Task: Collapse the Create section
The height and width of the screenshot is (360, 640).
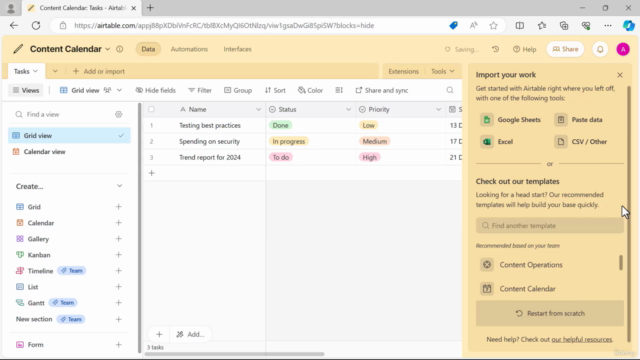Action: click(119, 186)
